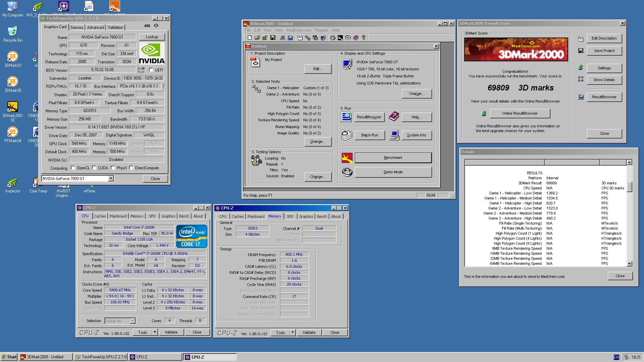644x362 pixels.
Task: Click the Open project folder toolbar icon
Action: (x=257, y=38)
